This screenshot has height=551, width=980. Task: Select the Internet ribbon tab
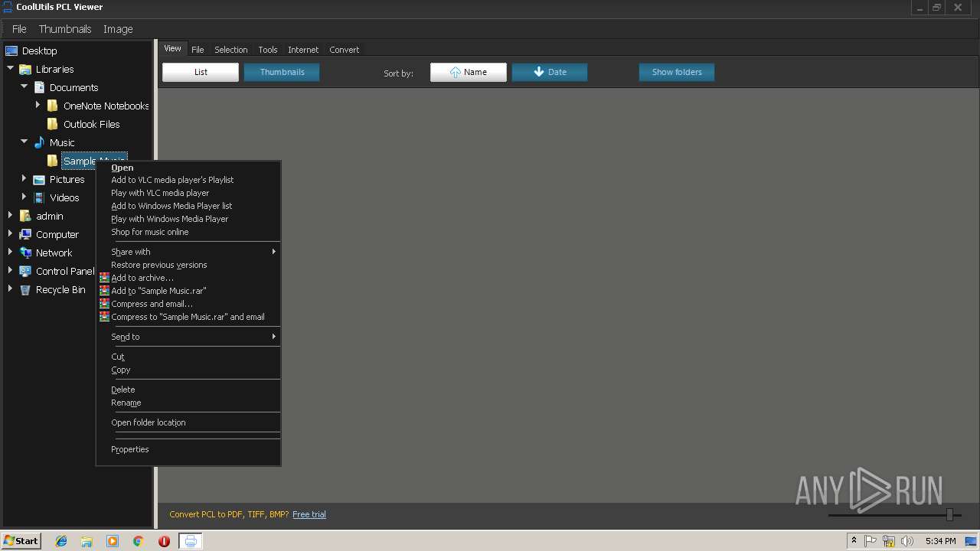[x=303, y=50]
